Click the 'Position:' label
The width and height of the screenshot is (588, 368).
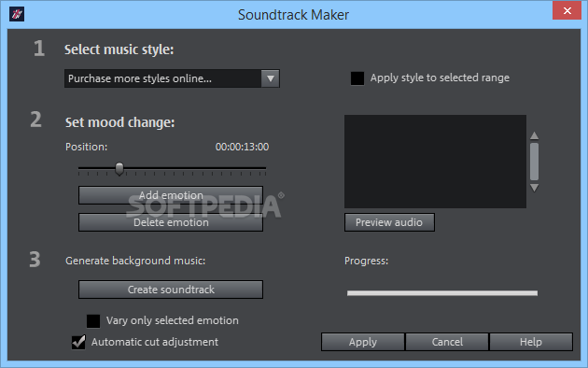[x=86, y=147]
